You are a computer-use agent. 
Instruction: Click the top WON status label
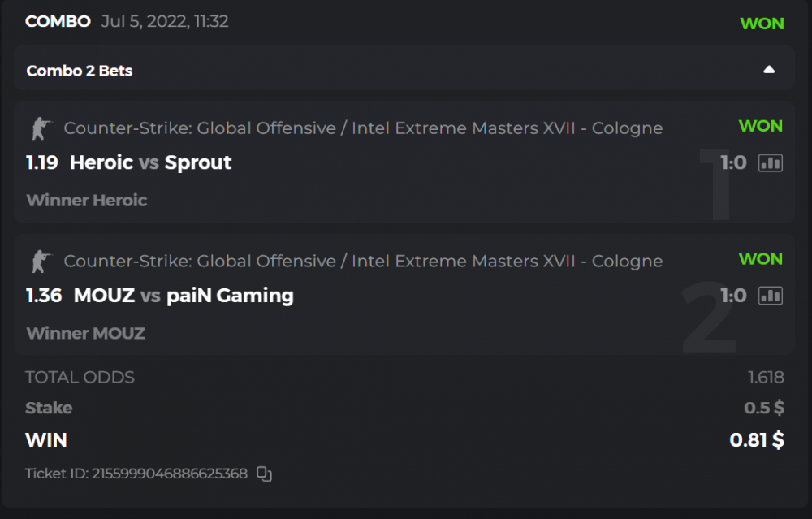click(762, 24)
